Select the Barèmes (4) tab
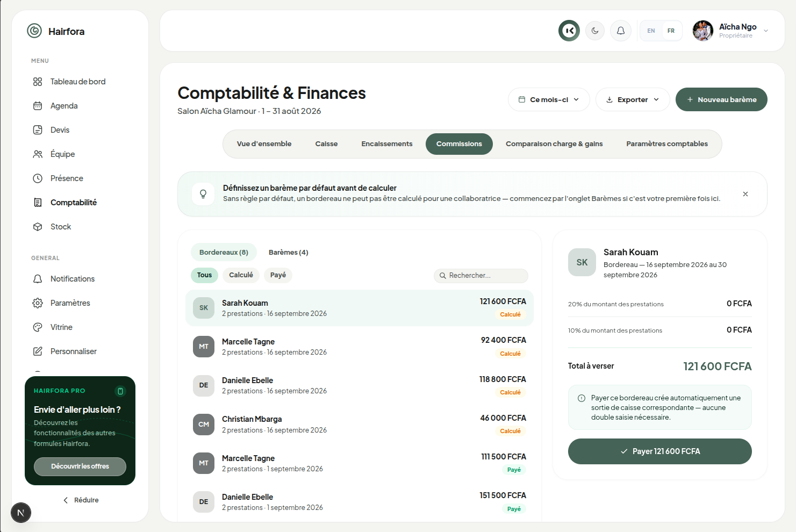The height and width of the screenshot is (532, 796). [289, 253]
